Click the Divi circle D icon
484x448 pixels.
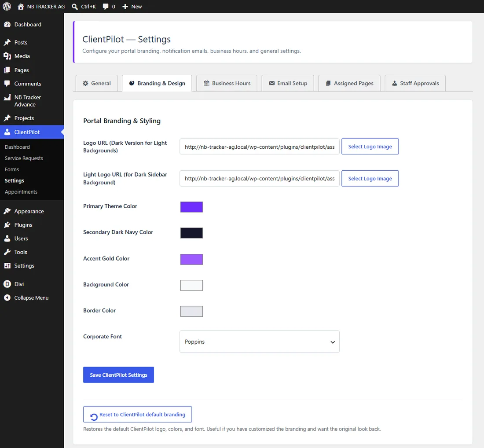[7, 284]
